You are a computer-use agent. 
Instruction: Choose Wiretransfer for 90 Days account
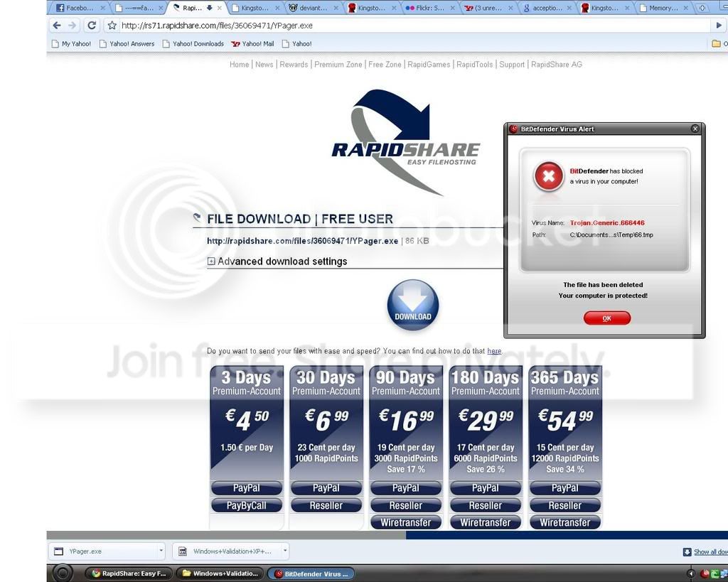click(406, 522)
